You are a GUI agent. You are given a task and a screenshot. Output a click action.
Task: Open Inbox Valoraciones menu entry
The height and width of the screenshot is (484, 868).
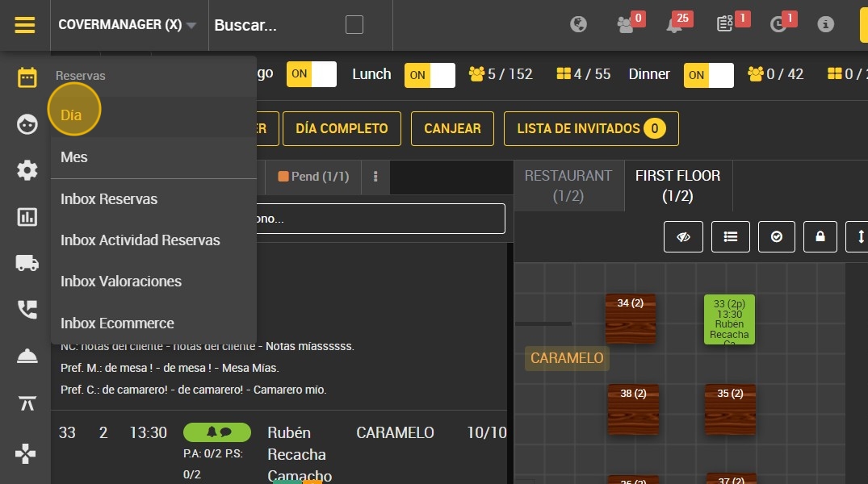point(120,282)
